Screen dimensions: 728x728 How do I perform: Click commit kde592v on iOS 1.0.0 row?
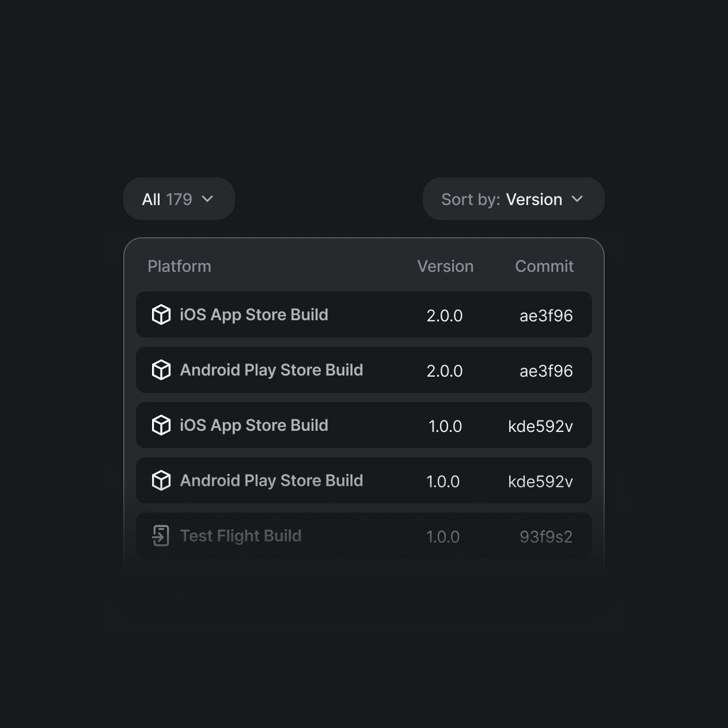[540, 426]
